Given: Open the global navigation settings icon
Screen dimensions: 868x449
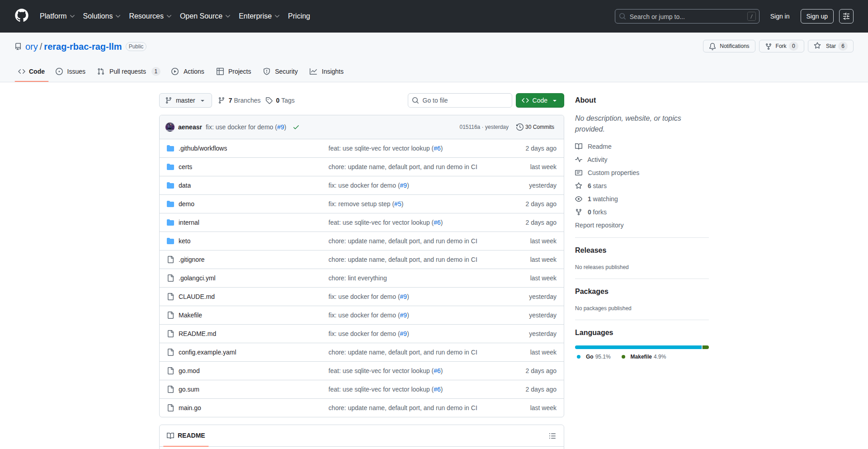Looking at the screenshot, I should point(846,16).
